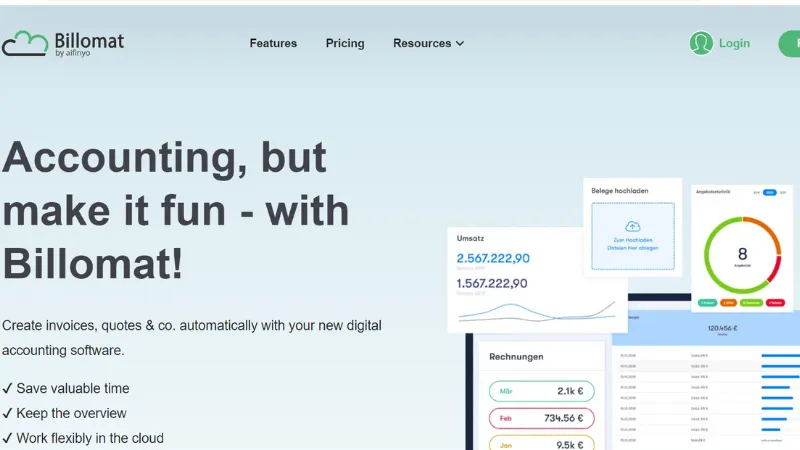The width and height of the screenshot is (800, 450).
Task: Select the highlighted blue year toggle above the donut chart
Action: (x=769, y=192)
